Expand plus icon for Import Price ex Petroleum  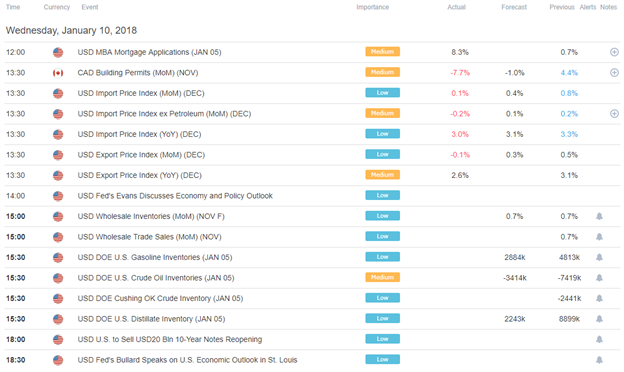614,114
